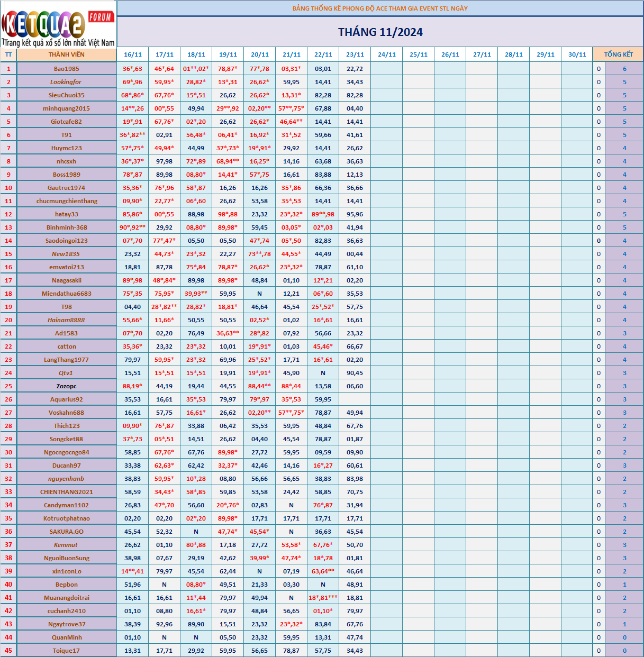Click hatay33's 22/11 cell 89**,98
This screenshot has height=657, width=644.
click(x=323, y=214)
